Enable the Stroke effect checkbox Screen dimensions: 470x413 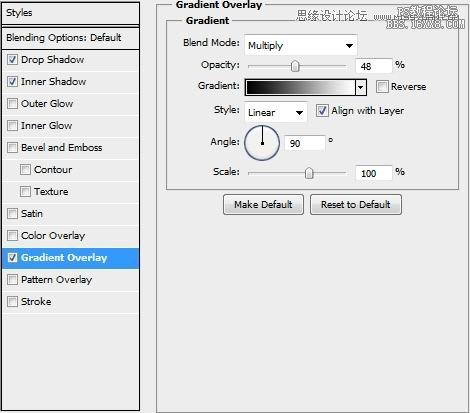point(12,302)
